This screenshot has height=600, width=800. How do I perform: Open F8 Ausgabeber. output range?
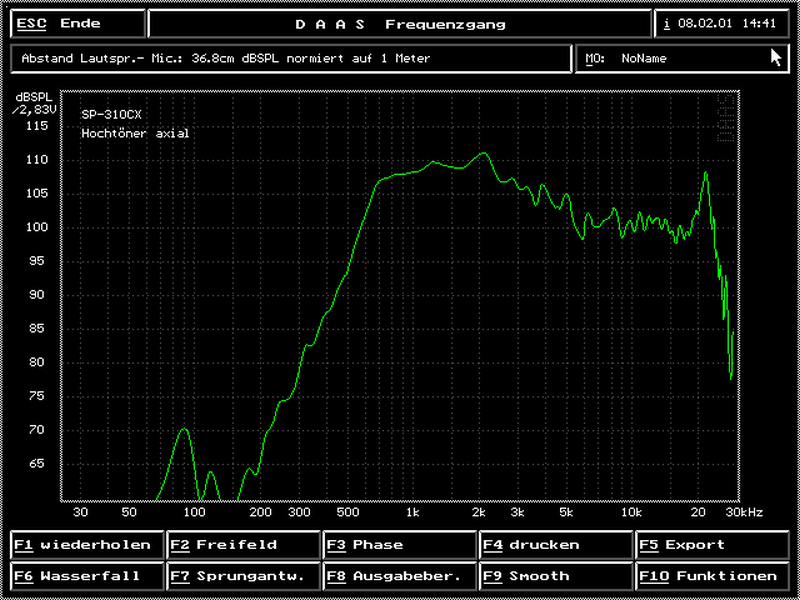click(x=399, y=576)
